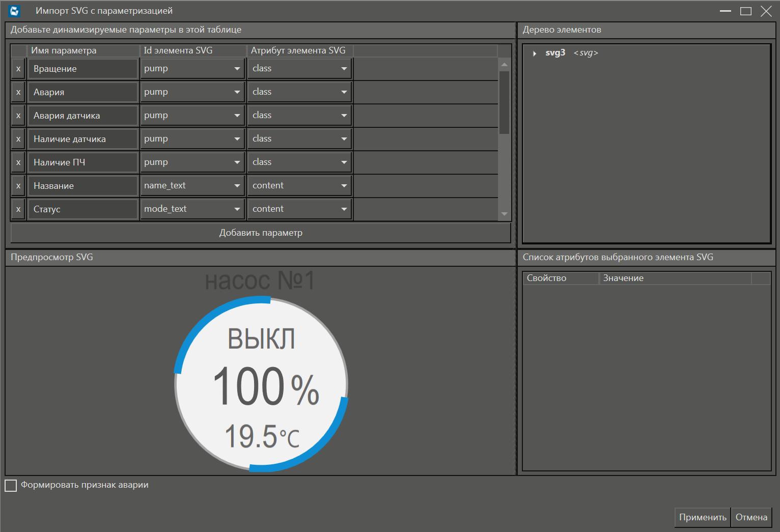Open mode_text element Id dropdown

pos(193,209)
